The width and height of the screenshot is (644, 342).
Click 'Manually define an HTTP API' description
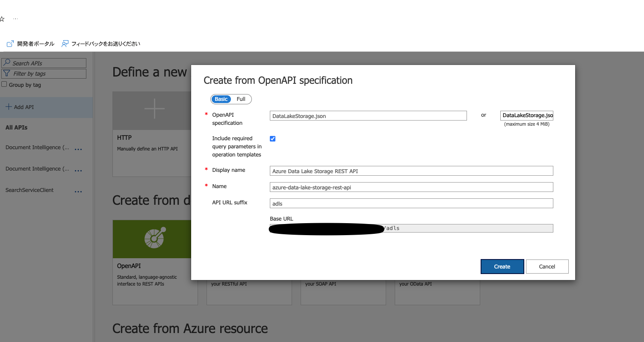[147, 149]
